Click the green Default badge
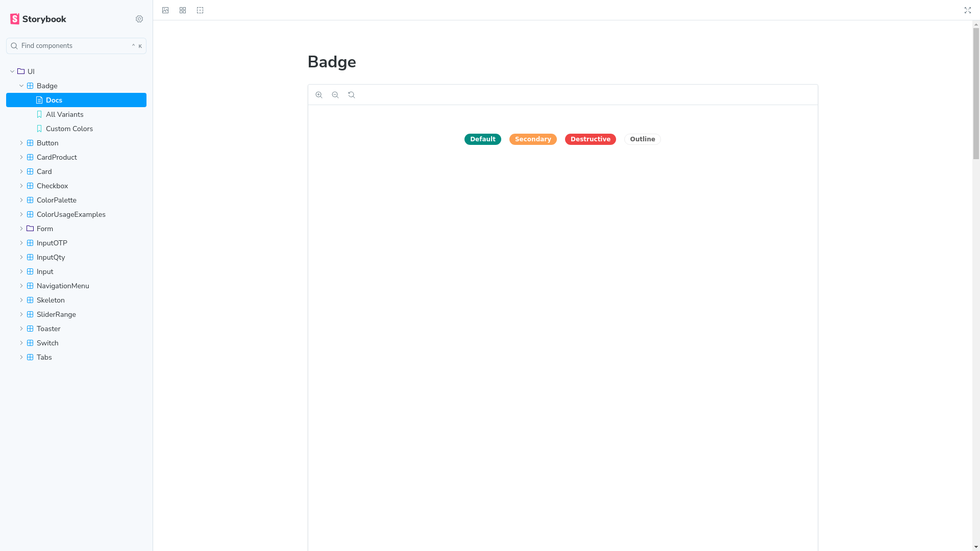 [x=483, y=139]
